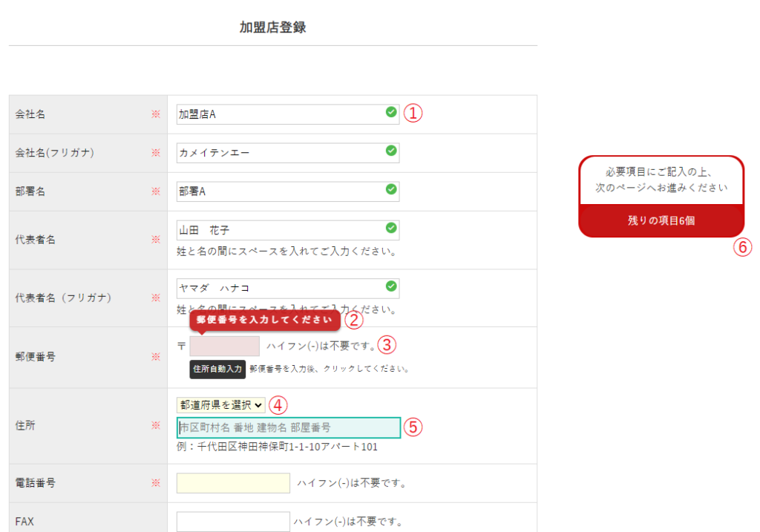Viewport: 760px width, 532px height.
Task: Click green checkmark in 会社名(フリガナ) field
Action: (391, 151)
